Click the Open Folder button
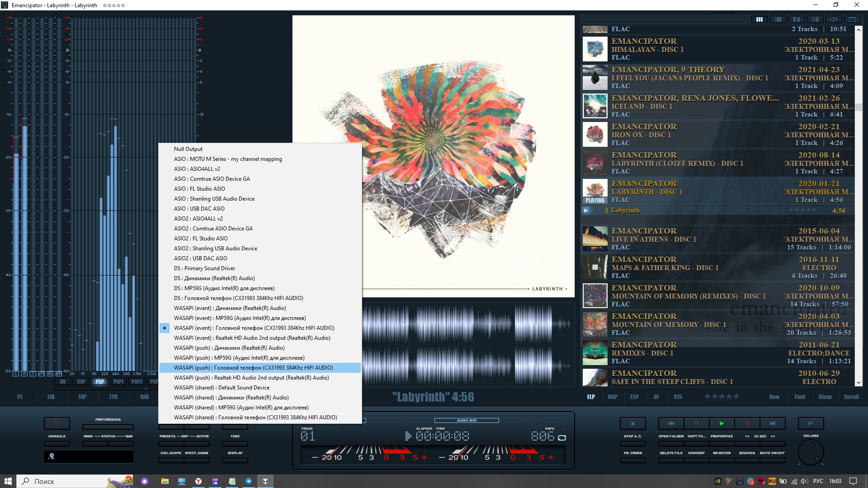 tap(671, 444)
